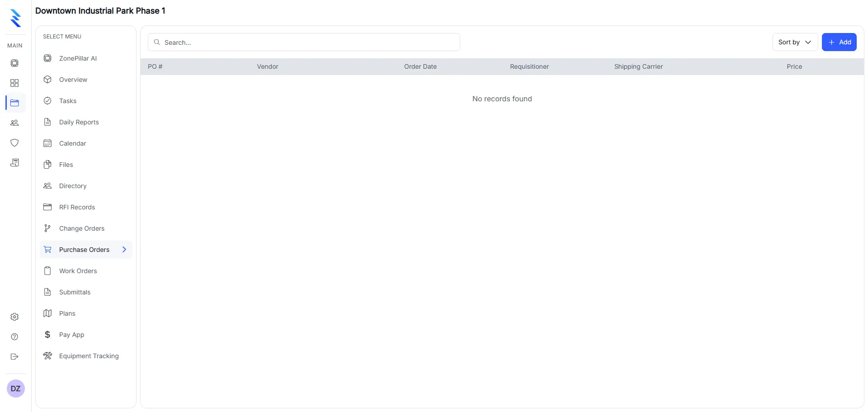This screenshot has height=412, width=868.
Task: Click inside the Search field
Action: pos(304,42)
